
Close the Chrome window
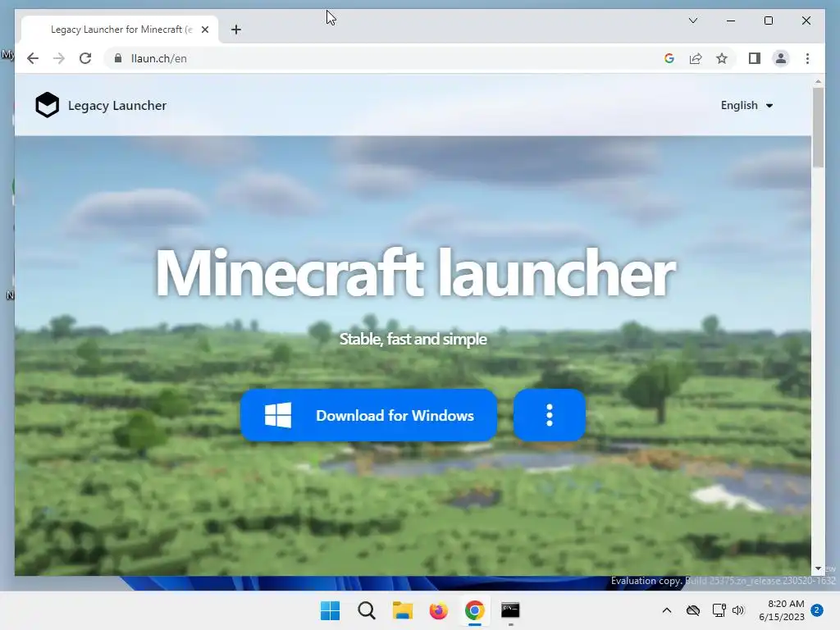pyautogui.click(x=806, y=21)
